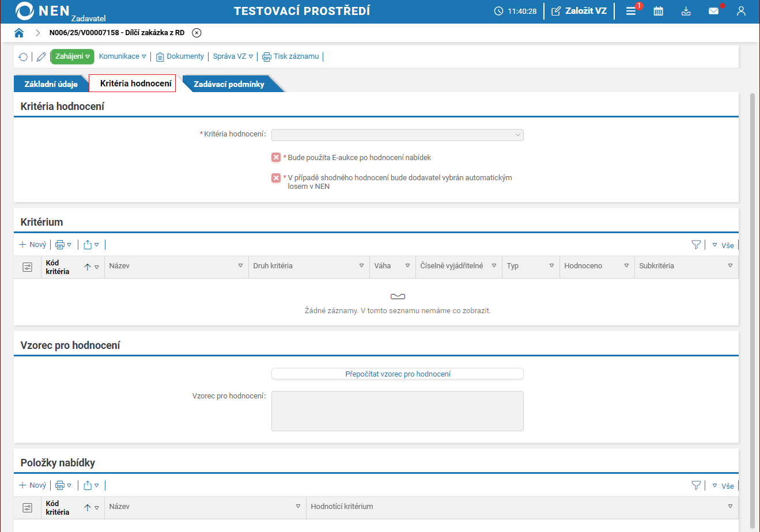The width and height of the screenshot is (760, 532).
Task: Click the refresh record icon
Action: [23, 56]
